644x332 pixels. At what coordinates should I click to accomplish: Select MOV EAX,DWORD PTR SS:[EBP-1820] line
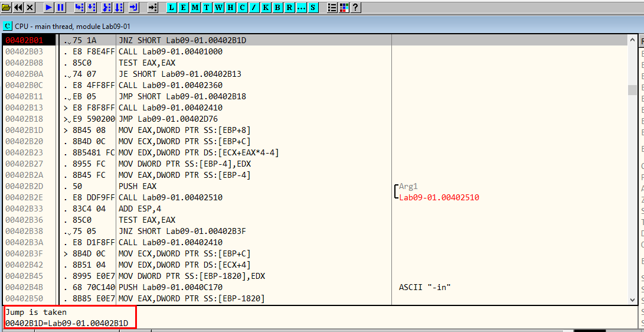tap(191, 298)
